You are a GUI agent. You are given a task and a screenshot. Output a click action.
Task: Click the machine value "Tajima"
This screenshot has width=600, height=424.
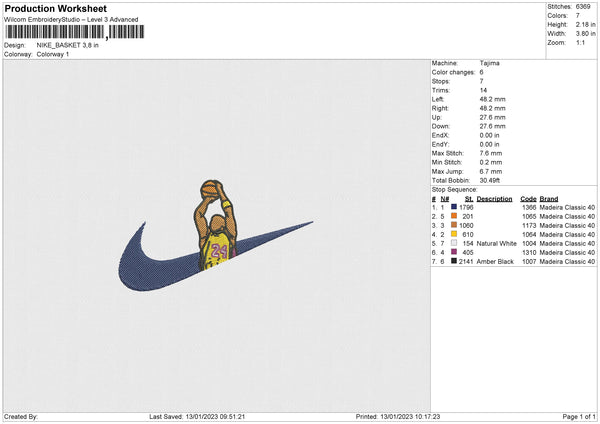click(489, 63)
